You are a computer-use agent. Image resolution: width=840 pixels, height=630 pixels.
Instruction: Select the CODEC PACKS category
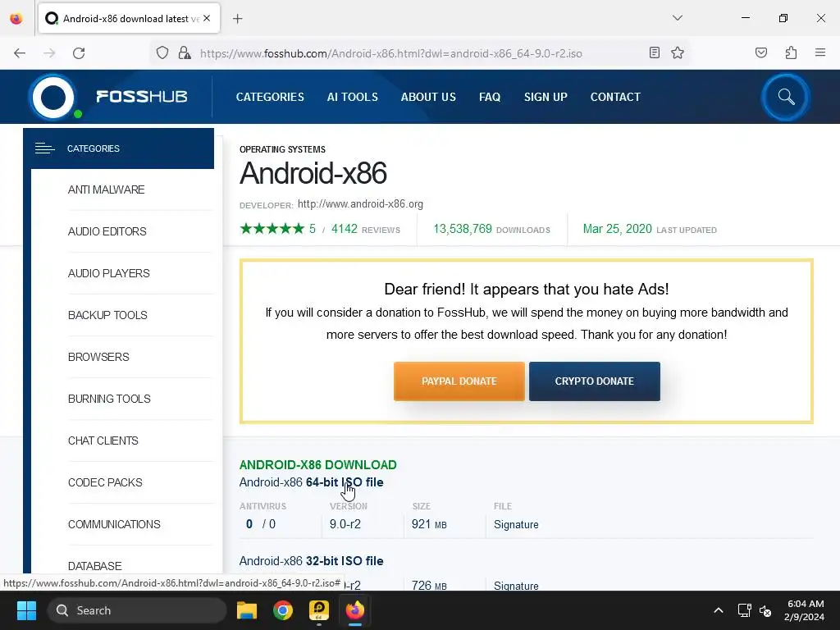coord(105,482)
